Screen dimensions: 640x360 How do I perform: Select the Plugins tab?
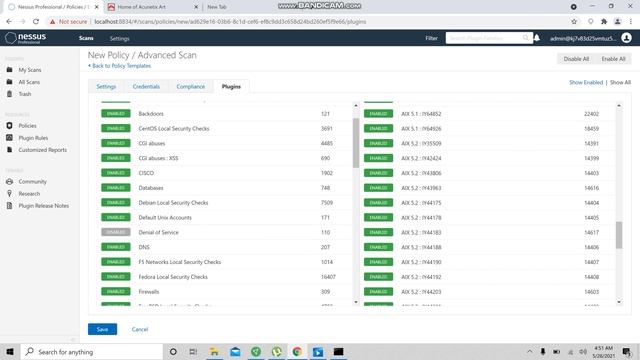click(231, 87)
